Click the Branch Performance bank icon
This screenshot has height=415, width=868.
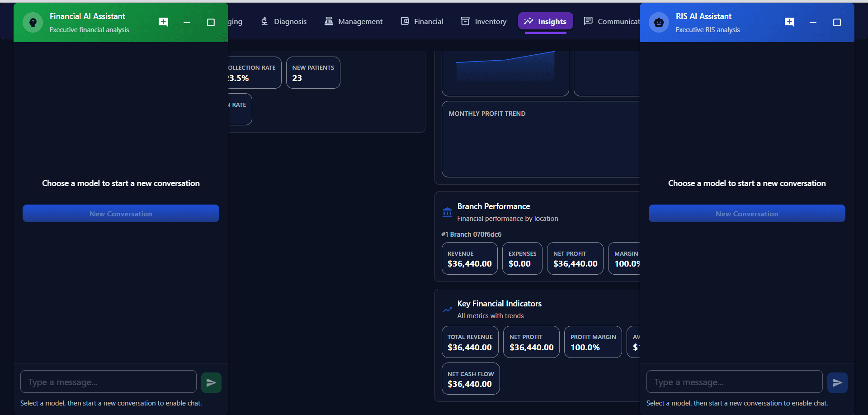point(447,212)
